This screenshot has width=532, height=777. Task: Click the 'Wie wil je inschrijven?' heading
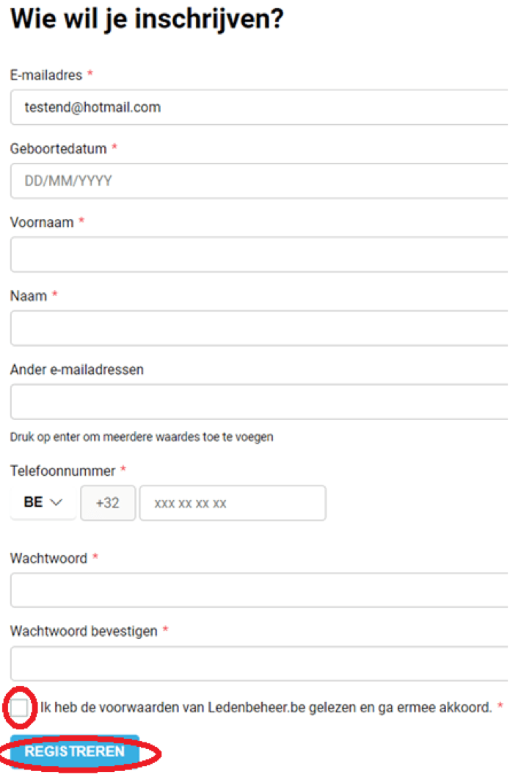click(x=147, y=19)
